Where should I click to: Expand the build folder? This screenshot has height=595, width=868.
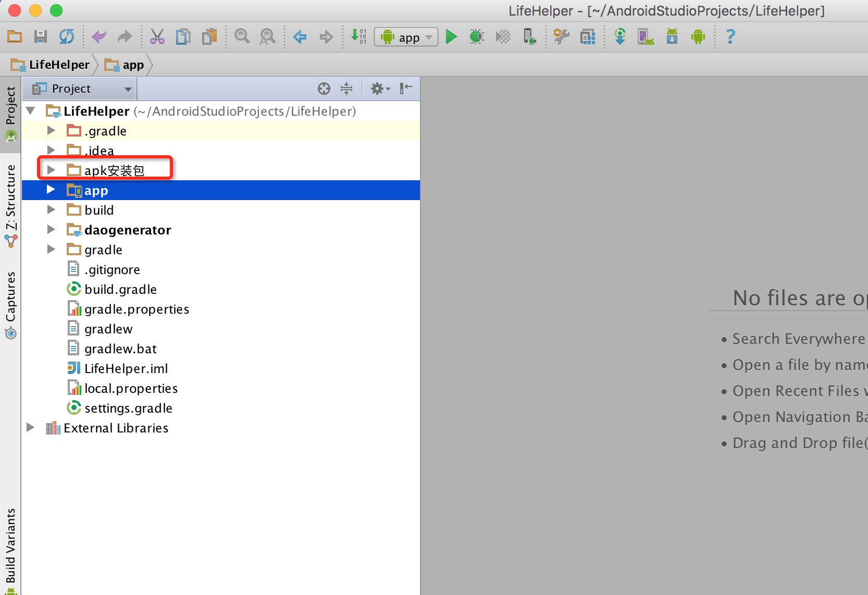51,209
